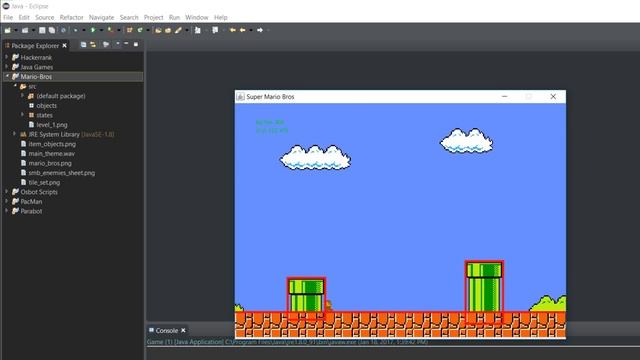Click the Save All toolbar icon

click(x=52, y=30)
